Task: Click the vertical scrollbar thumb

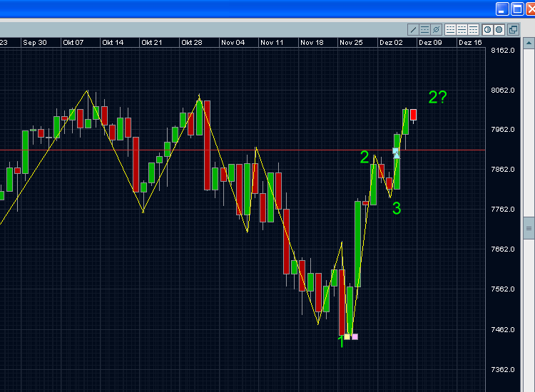Action: pyautogui.click(x=529, y=228)
